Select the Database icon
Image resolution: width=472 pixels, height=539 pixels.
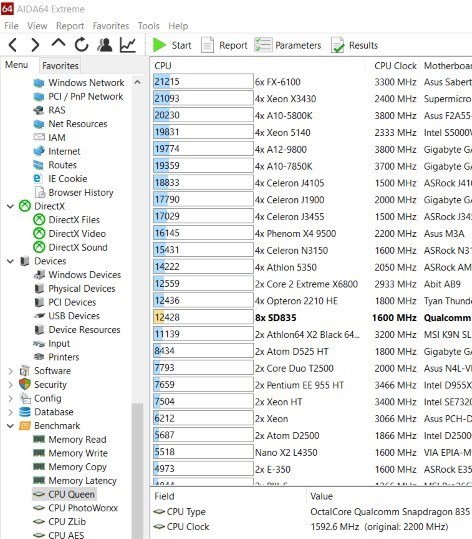click(x=25, y=412)
